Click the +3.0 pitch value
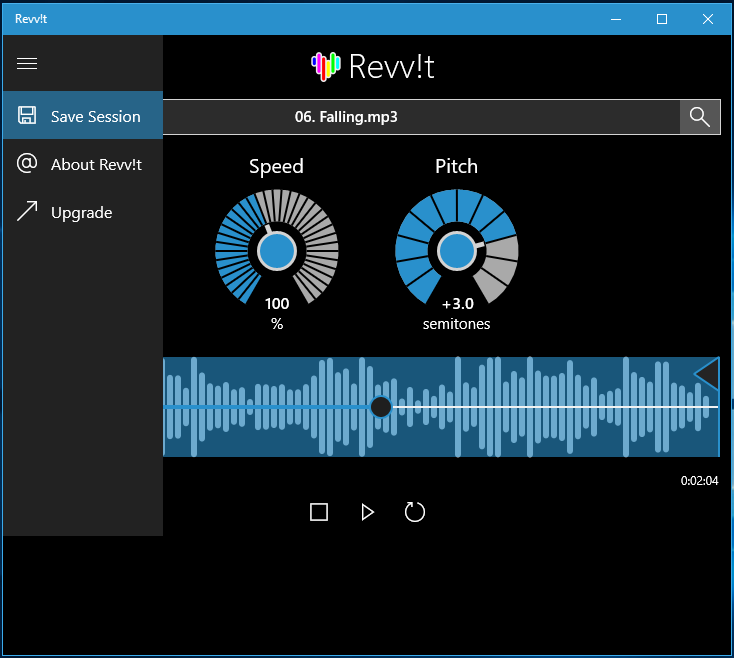The width and height of the screenshot is (734, 658). pos(458,304)
